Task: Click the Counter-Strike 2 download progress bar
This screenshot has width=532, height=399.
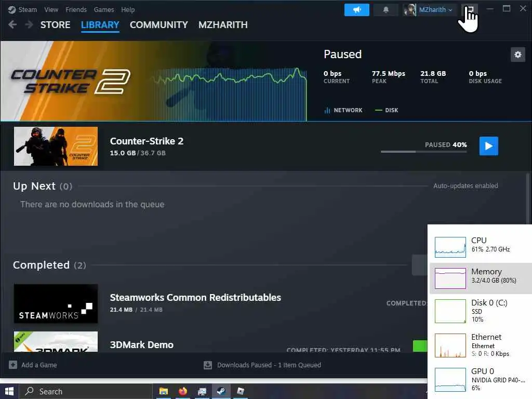Action: (424, 152)
